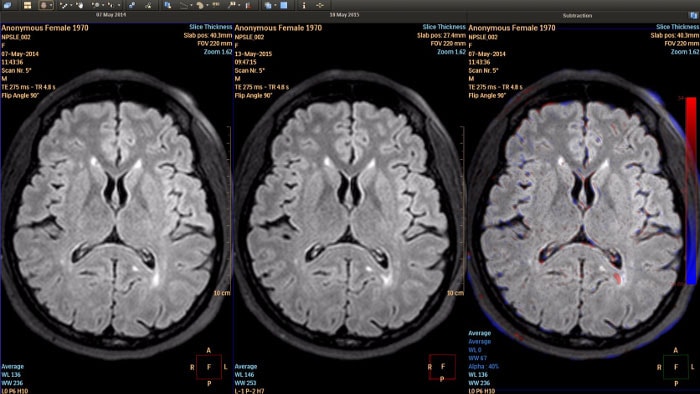Click blue icon right of Subtraction header
This screenshot has width=700, height=394.
tap(693, 15)
